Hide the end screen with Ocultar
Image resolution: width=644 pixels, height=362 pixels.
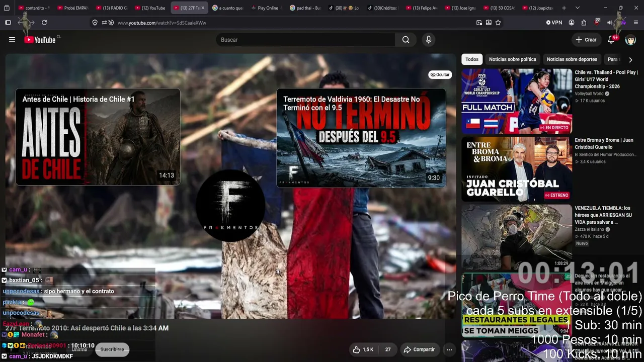440,74
